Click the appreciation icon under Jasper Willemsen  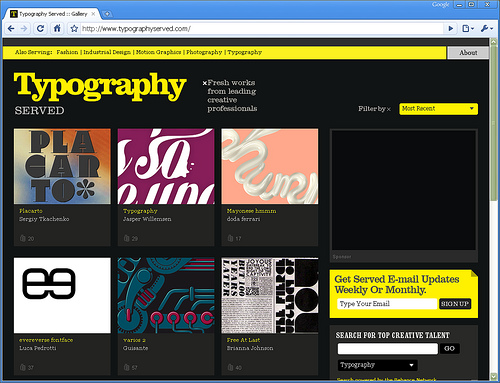click(126, 238)
